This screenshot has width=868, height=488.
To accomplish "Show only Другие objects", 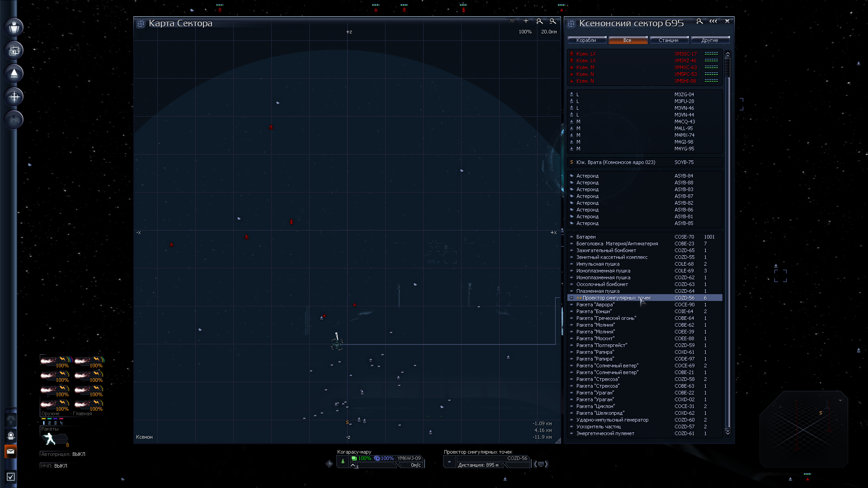I will (x=710, y=40).
